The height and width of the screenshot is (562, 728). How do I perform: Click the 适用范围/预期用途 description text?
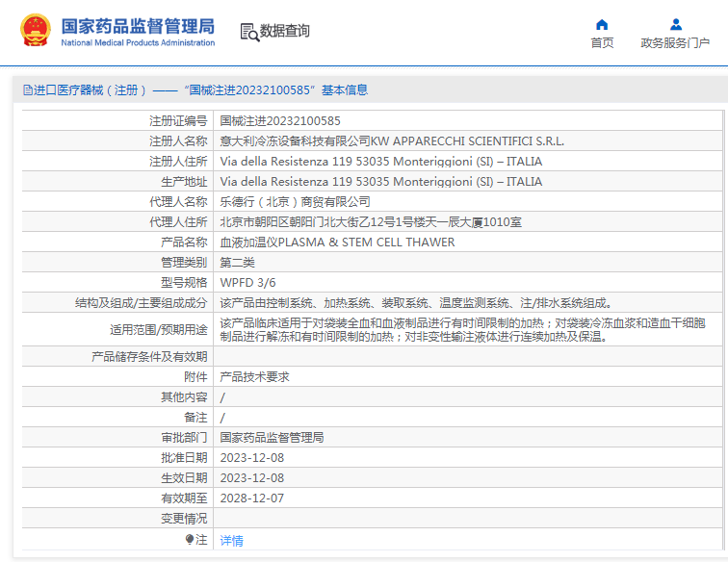462,329
